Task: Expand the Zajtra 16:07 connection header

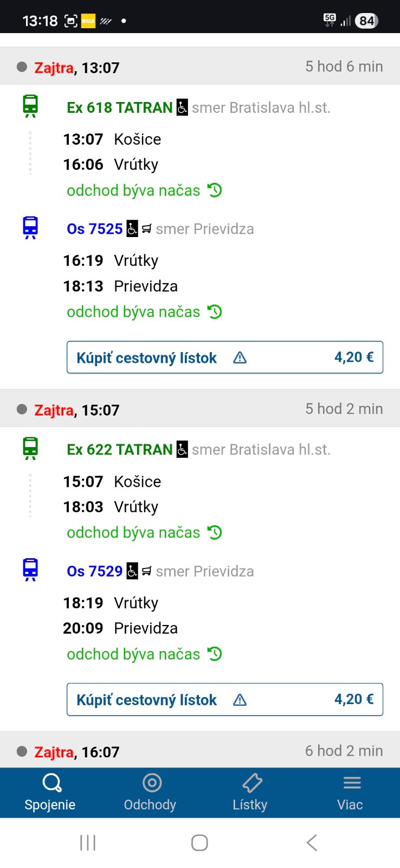Action: (x=199, y=751)
